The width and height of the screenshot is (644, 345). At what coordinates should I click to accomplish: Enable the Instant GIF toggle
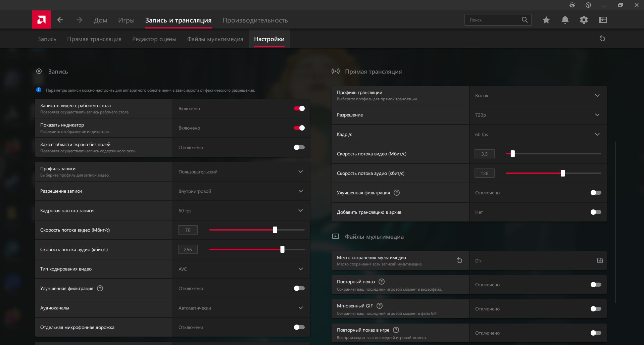(596, 309)
